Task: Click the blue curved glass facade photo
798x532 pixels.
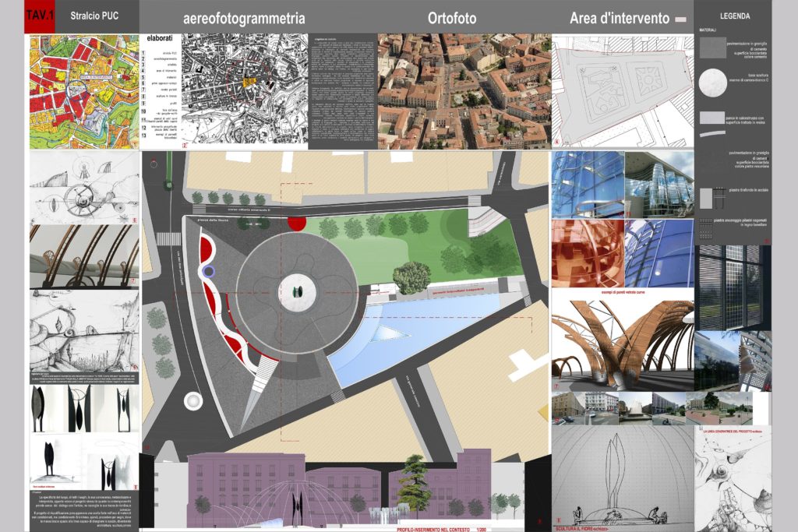Action: [x=588, y=185]
